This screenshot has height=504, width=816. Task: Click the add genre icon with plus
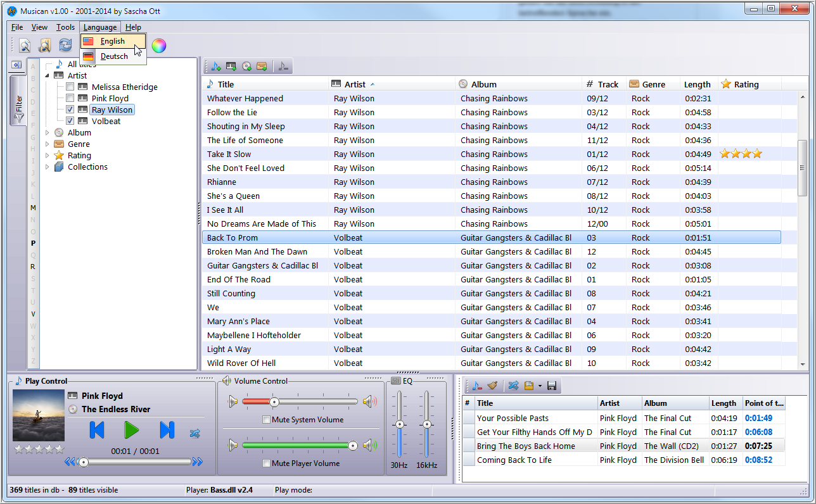coord(262,66)
